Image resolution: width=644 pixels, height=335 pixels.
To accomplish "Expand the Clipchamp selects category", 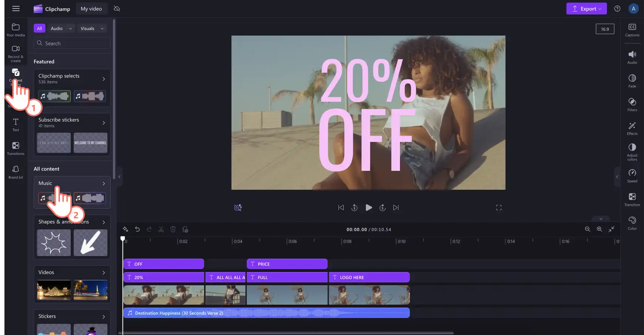I will tap(72, 79).
